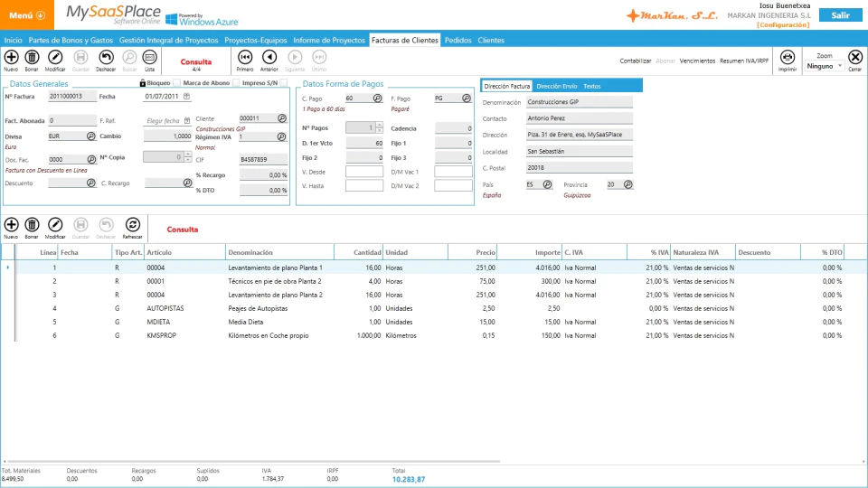Click Modificar pencil icon in lines toolbar

click(x=55, y=225)
